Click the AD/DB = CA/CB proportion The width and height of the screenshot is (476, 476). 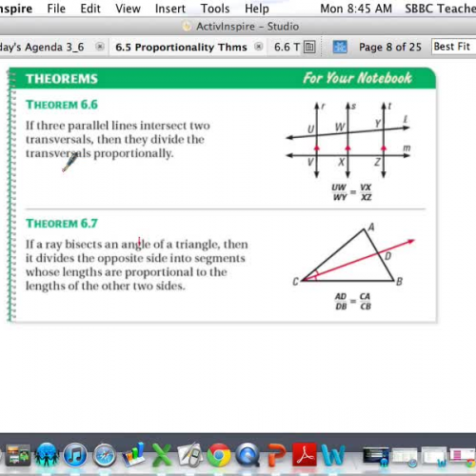pyautogui.click(x=353, y=302)
